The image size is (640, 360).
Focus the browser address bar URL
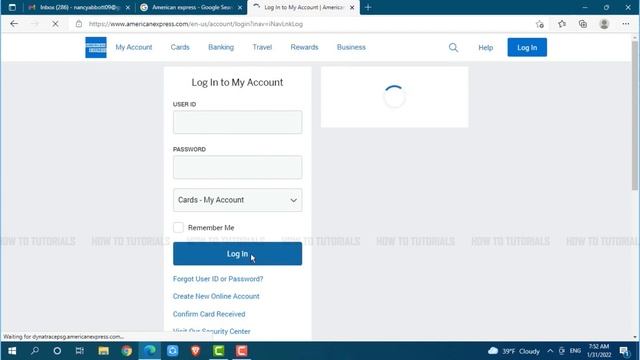tap(196, 24)
